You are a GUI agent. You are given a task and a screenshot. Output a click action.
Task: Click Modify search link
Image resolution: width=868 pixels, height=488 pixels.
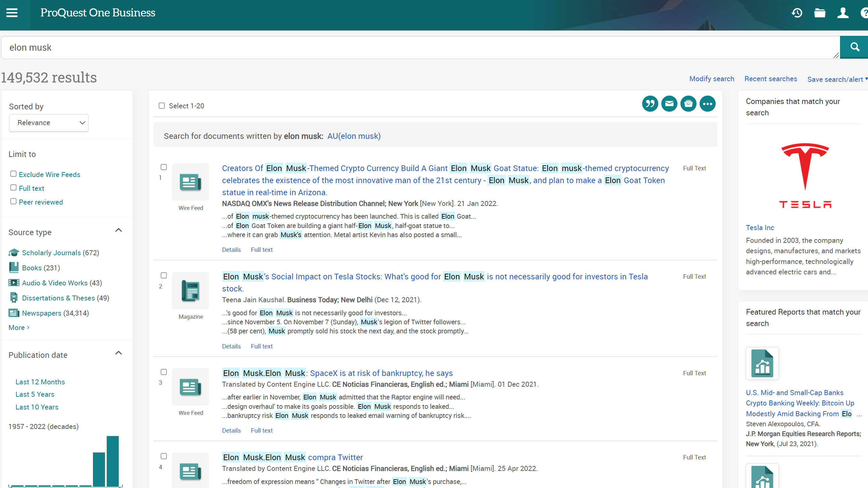tap(712, 79)
